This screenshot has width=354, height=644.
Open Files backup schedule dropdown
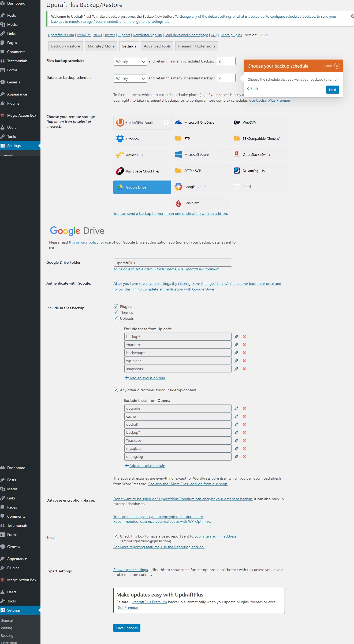130,62
